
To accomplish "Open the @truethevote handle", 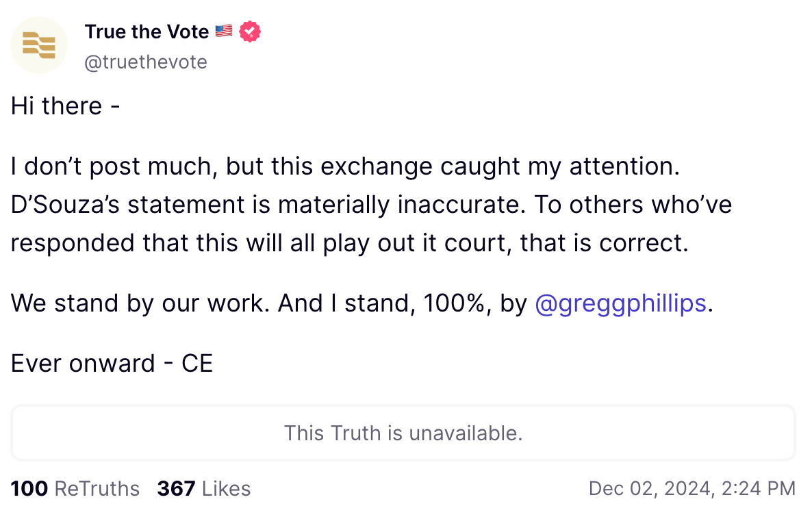I will [146, 62].
